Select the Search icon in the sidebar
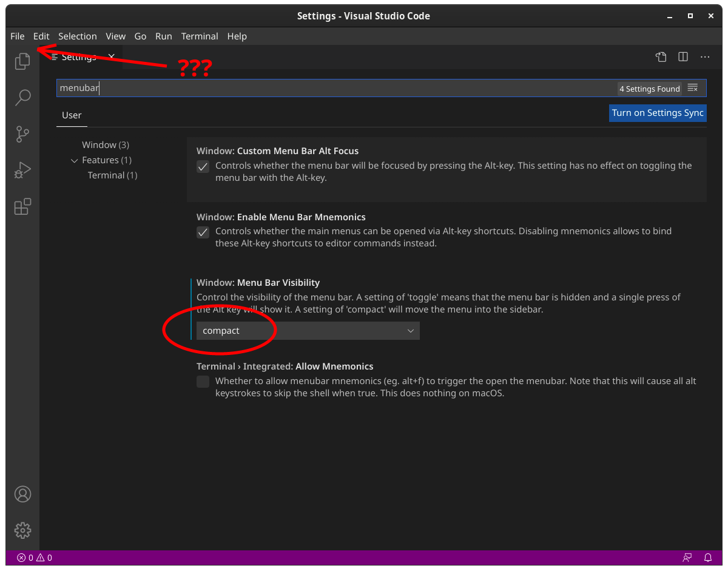This screenshot has height=571, width=728. coord(22,97)
